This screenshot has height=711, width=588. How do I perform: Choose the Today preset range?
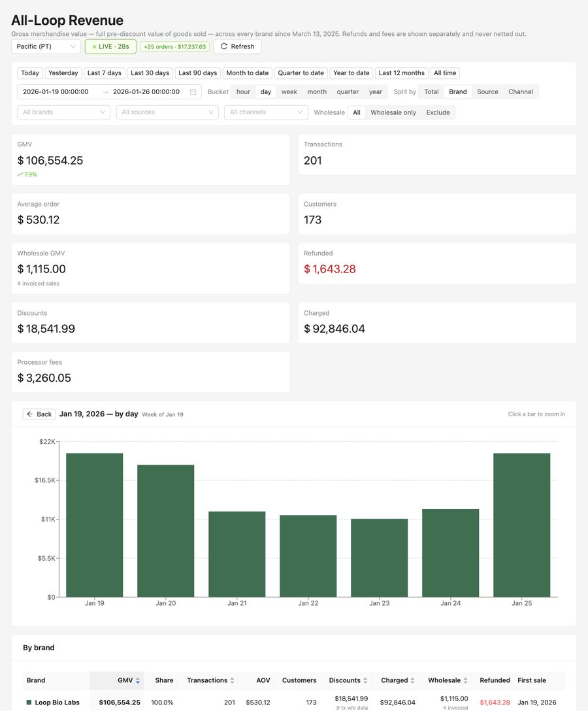click(x=30, y=73)
